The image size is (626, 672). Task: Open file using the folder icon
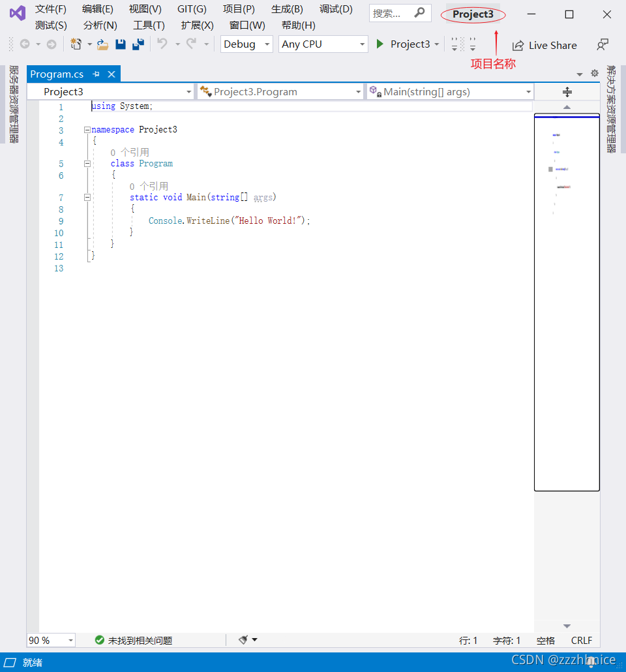tap(102, 44)
